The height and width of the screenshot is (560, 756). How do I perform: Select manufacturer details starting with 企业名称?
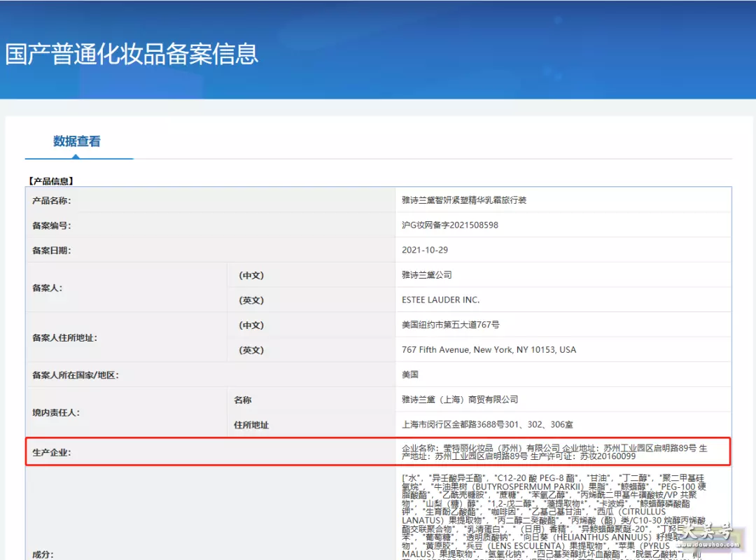554,452
